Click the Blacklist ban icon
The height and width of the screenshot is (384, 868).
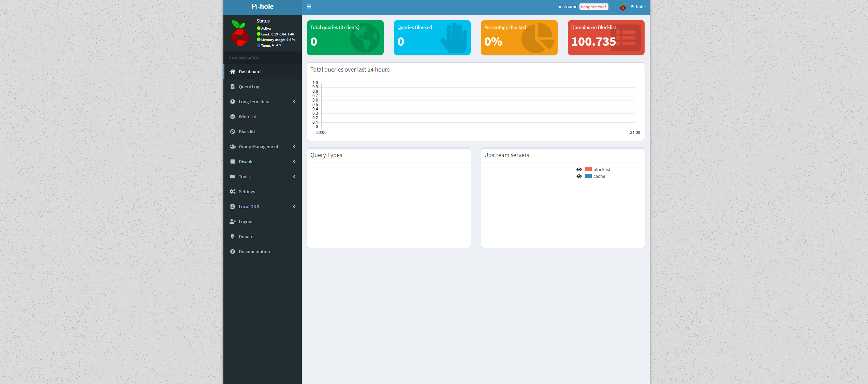(x=233, y=132)
